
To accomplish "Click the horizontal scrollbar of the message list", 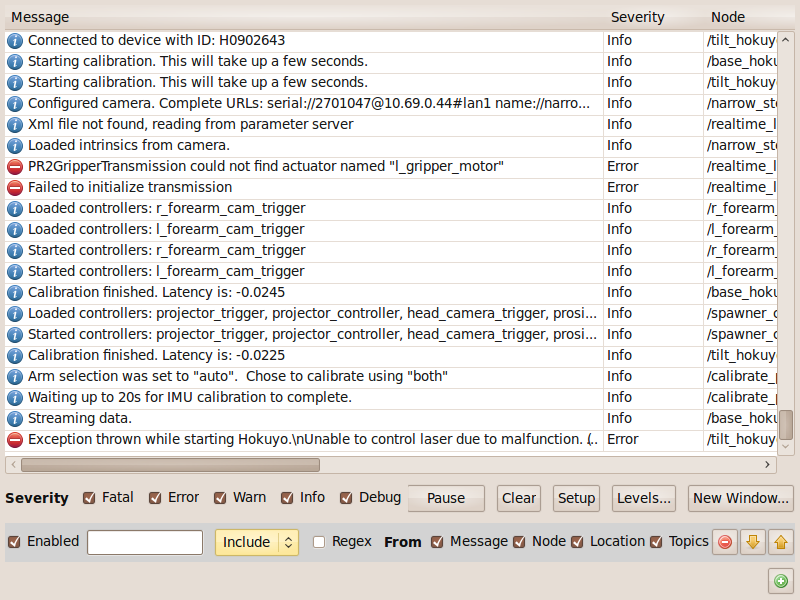I will tap(170, 465).
